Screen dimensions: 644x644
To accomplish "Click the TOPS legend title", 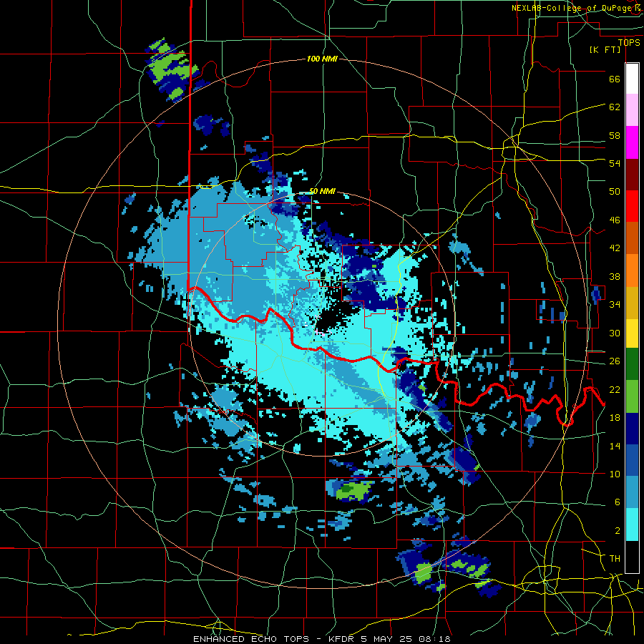I will coord(629,42).
